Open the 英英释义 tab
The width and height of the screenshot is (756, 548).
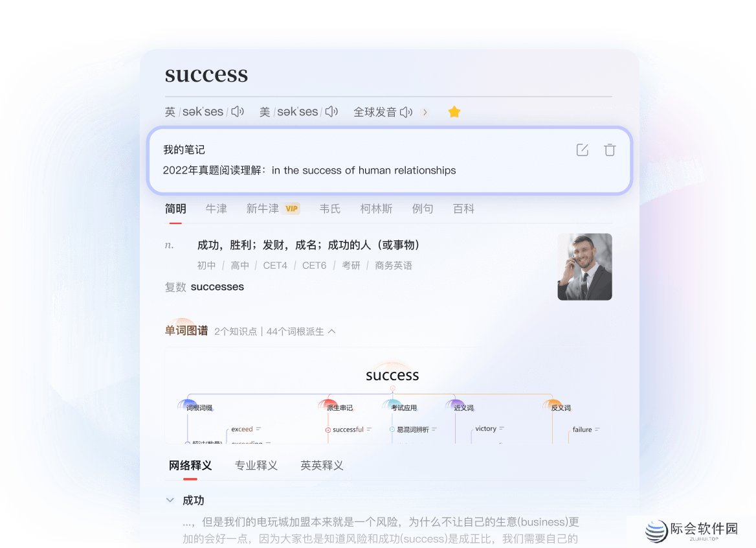tap(322, 465)
